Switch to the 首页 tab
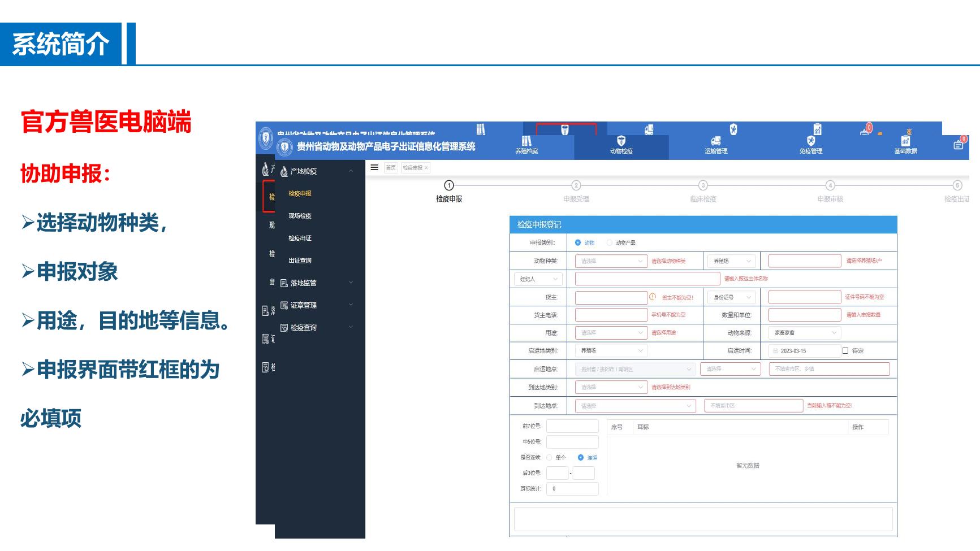 (391, 168)
